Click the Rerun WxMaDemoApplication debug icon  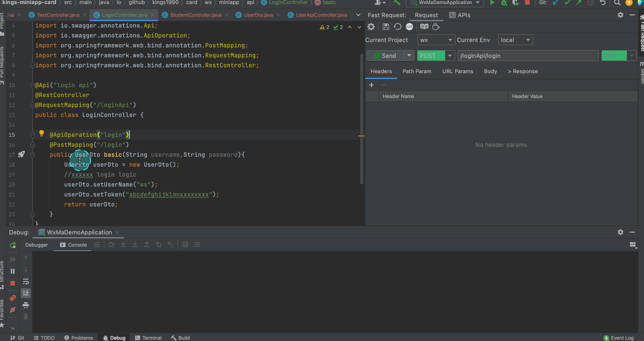coord(13,245)
